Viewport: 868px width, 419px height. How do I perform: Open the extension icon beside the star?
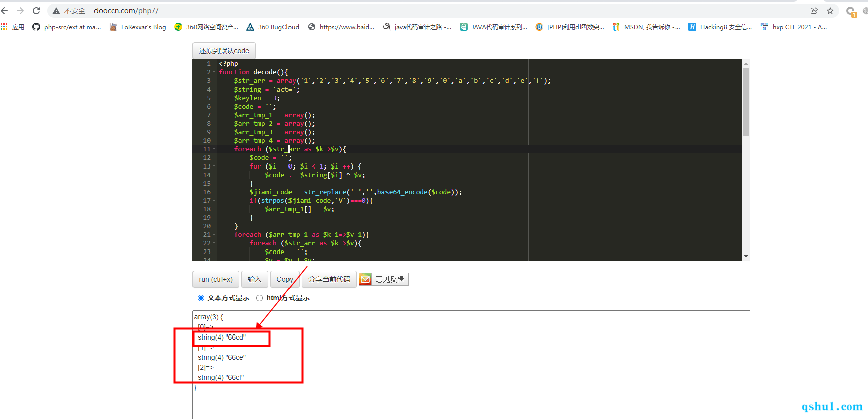851,11
